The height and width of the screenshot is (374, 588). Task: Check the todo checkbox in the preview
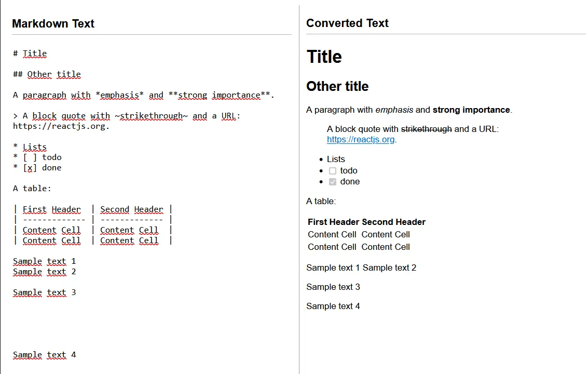click(x=333, y=171)
